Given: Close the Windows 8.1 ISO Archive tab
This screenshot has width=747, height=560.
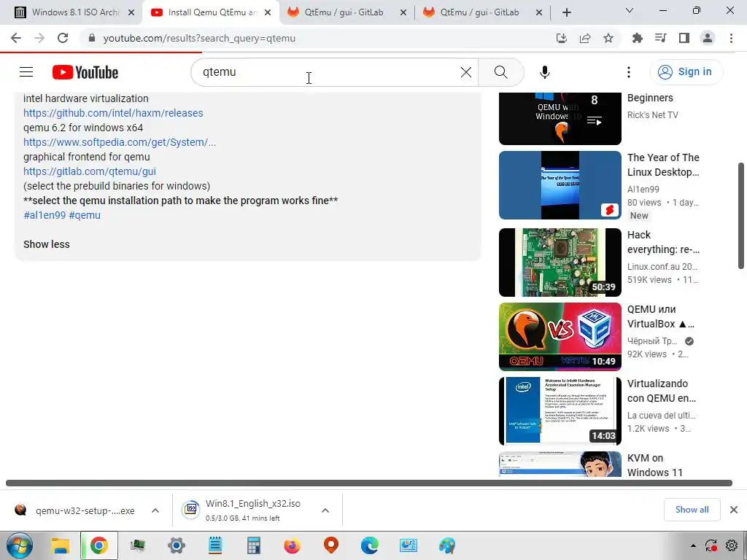Looking at the screenshot, I should click(x=131, y=13).
